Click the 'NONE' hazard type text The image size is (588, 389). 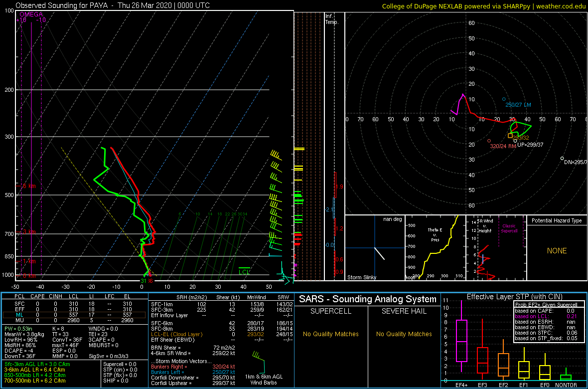tap(557, 251)
